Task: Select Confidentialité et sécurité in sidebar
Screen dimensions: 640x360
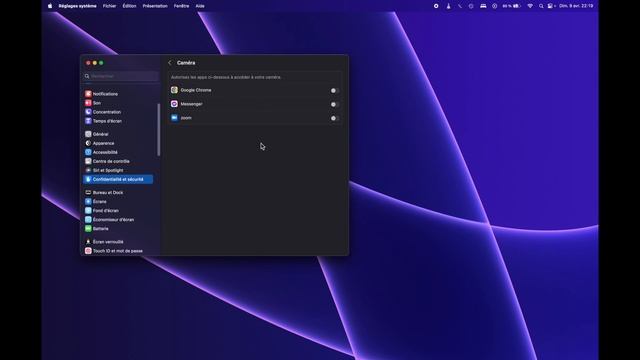Action: [118, 179]
